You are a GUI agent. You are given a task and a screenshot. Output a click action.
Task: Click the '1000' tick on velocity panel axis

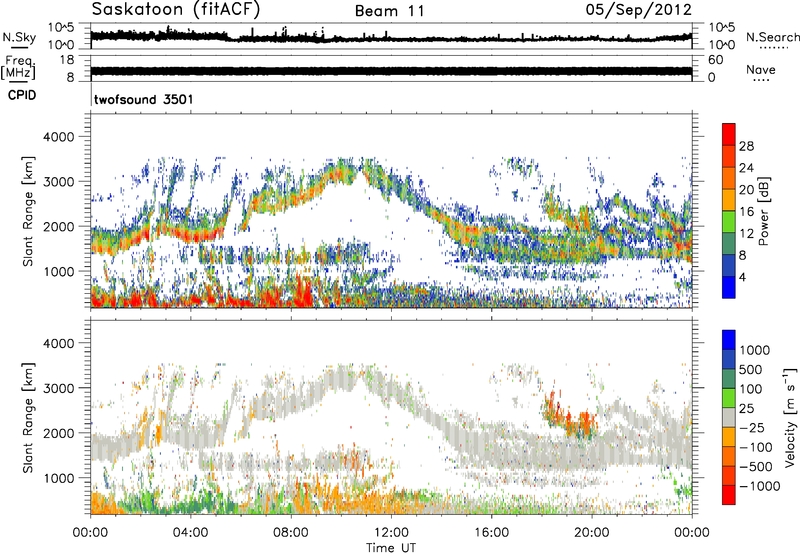[58, 478]
